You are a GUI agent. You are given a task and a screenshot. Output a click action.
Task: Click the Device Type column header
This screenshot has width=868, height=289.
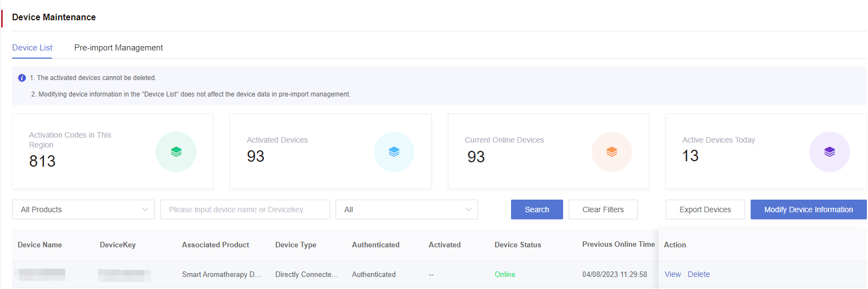(x=296, y=245)
